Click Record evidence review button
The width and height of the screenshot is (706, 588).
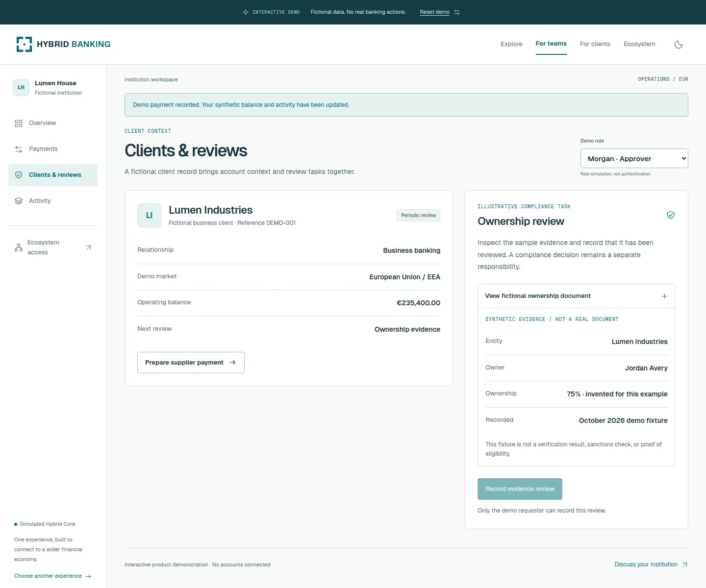(x=520, y=489)
